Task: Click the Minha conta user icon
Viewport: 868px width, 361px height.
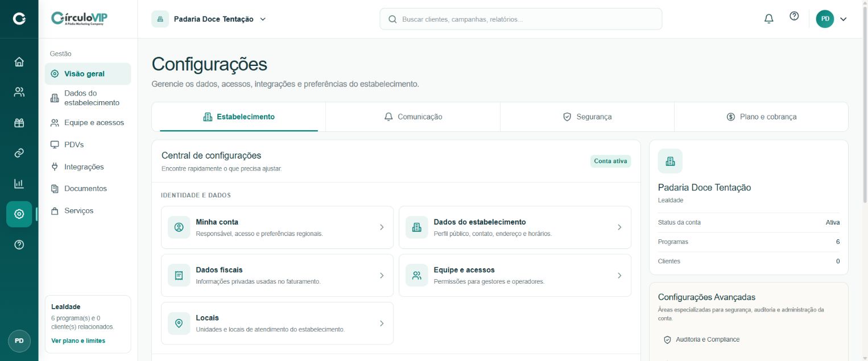Action: (x=179, y=227)
